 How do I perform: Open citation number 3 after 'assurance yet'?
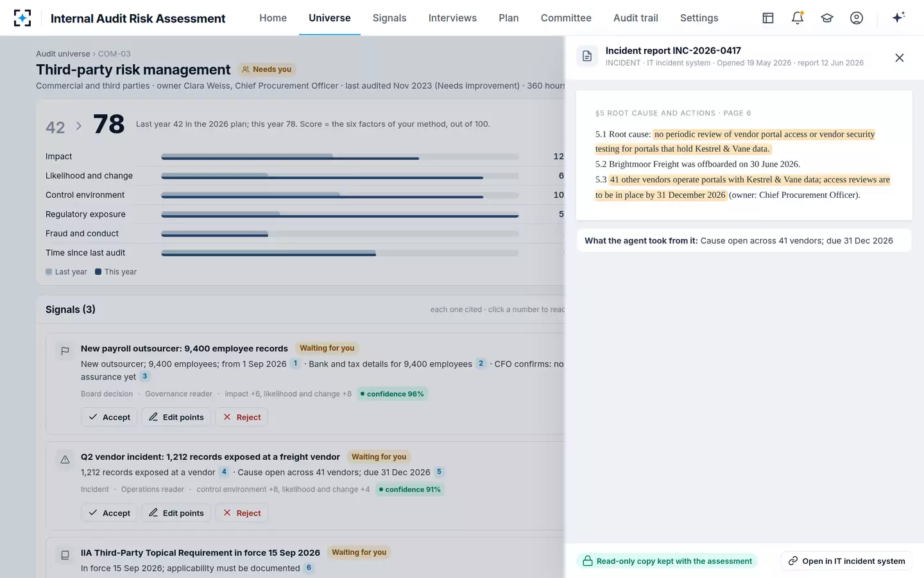coord(145,376)
